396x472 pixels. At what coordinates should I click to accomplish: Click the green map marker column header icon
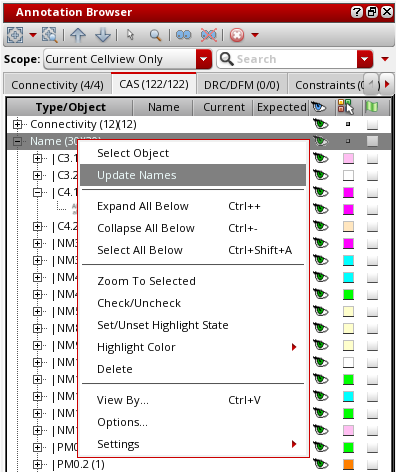pos(372,107)
